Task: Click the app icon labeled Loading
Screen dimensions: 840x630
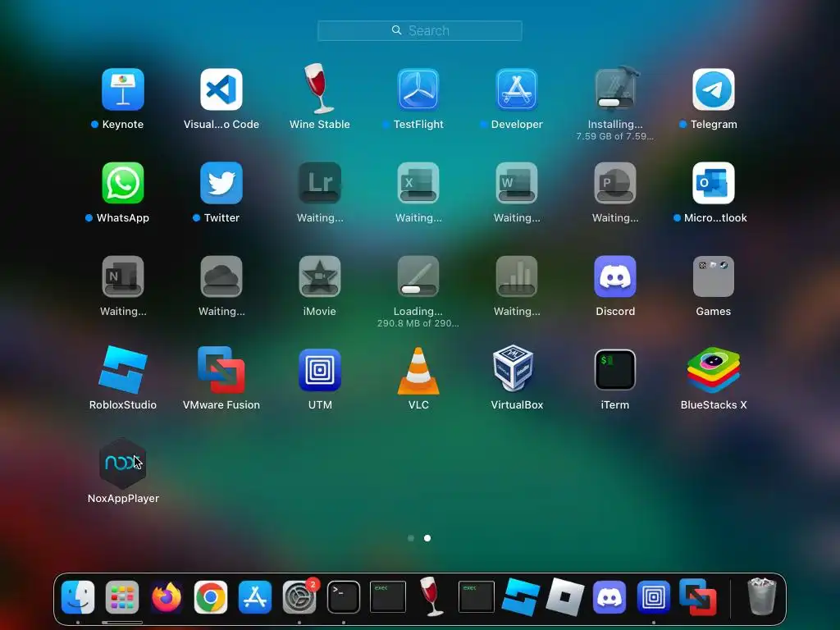Action: pyautogui.click(x=418, y=276)
